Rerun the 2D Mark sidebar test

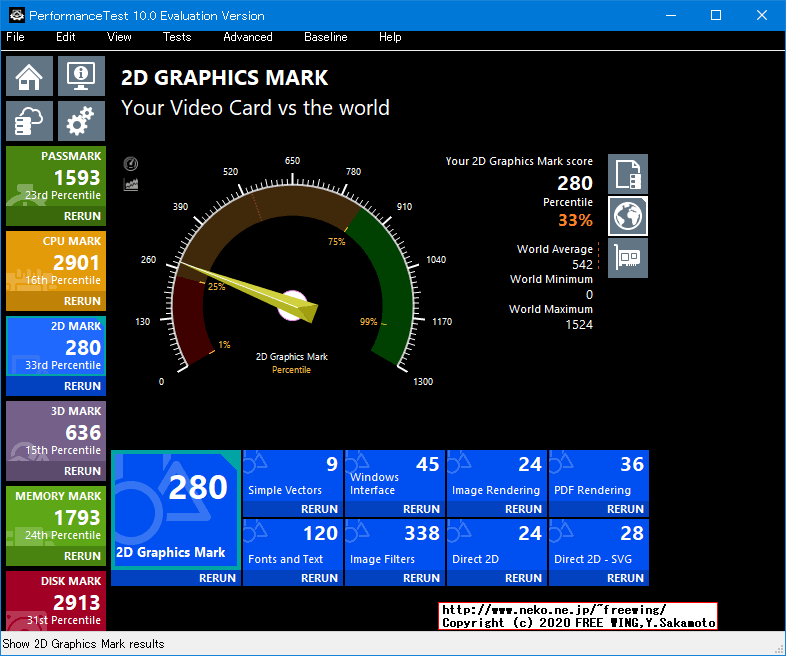point(82,386)
